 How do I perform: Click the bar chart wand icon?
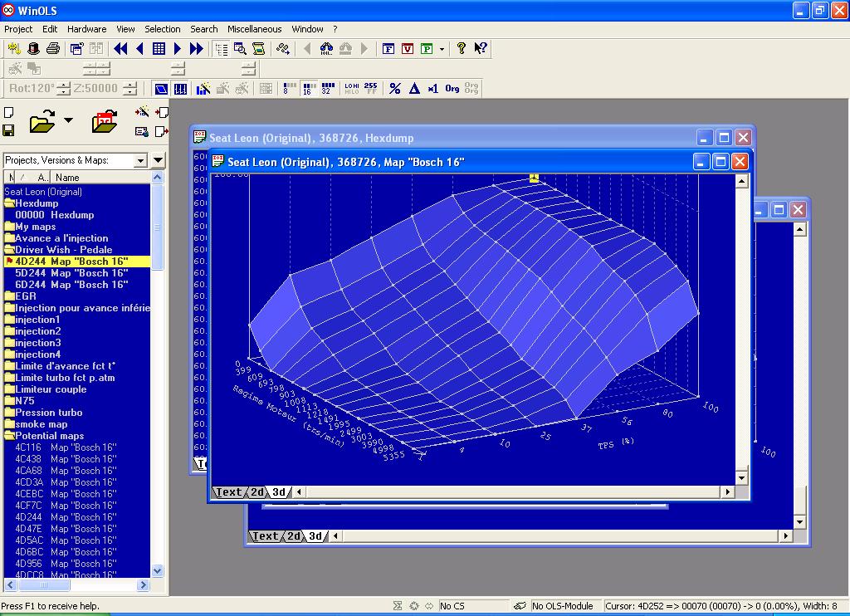pos(203,88)
